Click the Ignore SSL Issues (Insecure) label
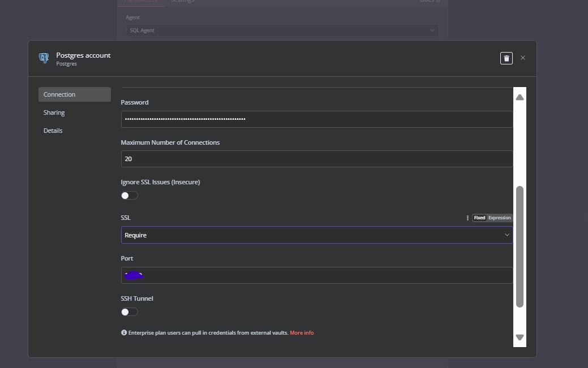The height and width of the screenshot is (368, 588). pos(160,182)
